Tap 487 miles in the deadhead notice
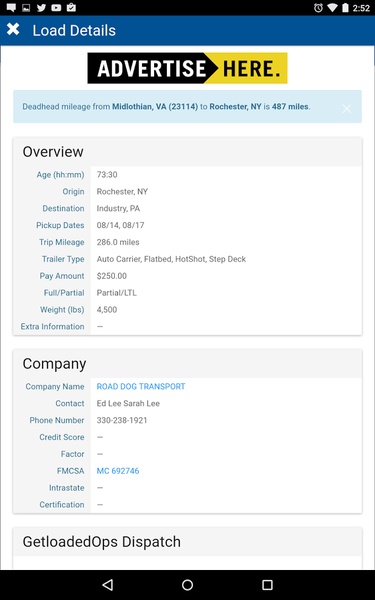375x600 pixels. [290, 107]
